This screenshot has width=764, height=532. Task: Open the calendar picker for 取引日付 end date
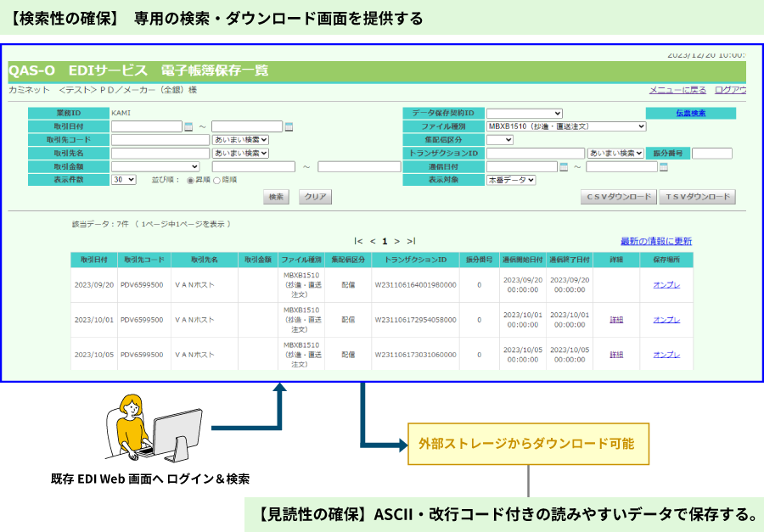[x=289, y=126]
